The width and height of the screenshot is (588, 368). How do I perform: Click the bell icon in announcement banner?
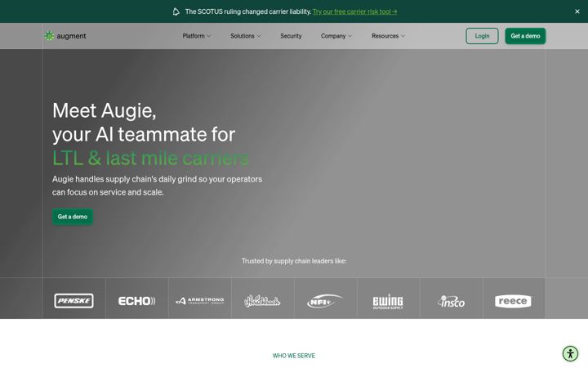[176, 11]
